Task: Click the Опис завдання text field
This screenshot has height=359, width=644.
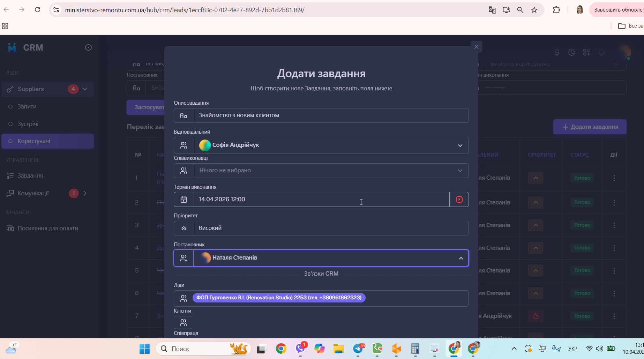Action: pos(331,115)
